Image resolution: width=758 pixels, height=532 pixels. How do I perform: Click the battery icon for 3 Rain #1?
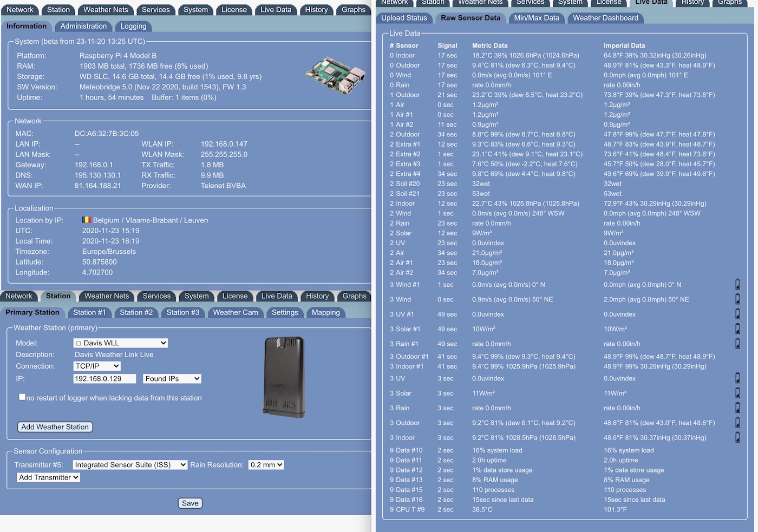[737, 344]
